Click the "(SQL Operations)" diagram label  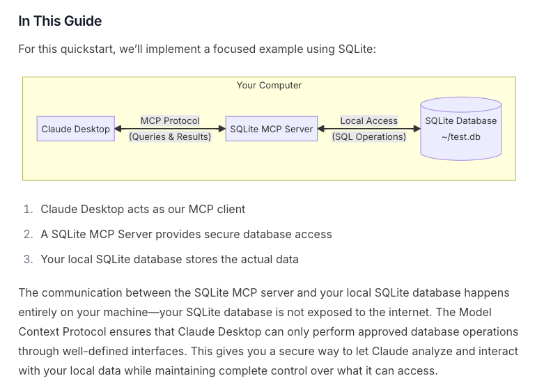click(x=368, y=136)
